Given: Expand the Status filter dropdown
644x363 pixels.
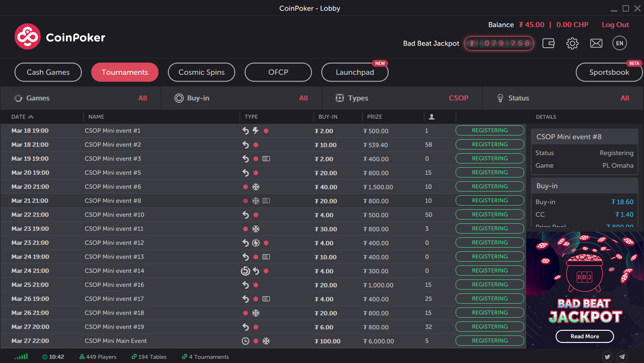Looking at the screenshot, I should (563, 98).
